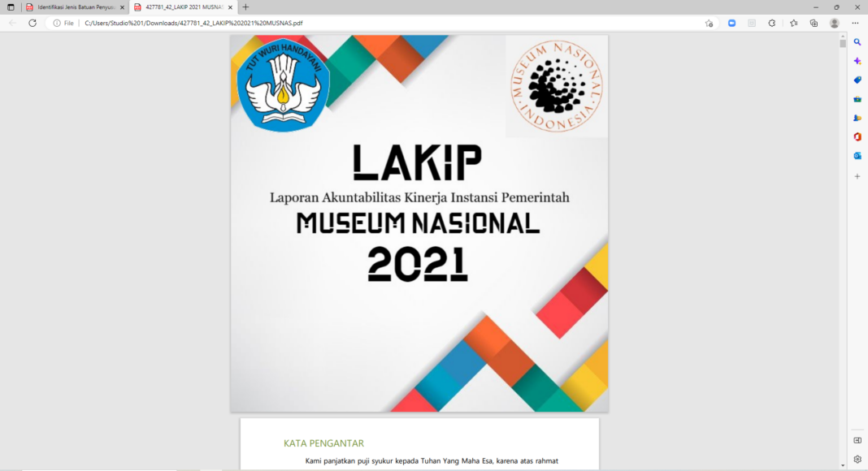
Task: Refresh the PDF page
Action: [x=33, y=24]
